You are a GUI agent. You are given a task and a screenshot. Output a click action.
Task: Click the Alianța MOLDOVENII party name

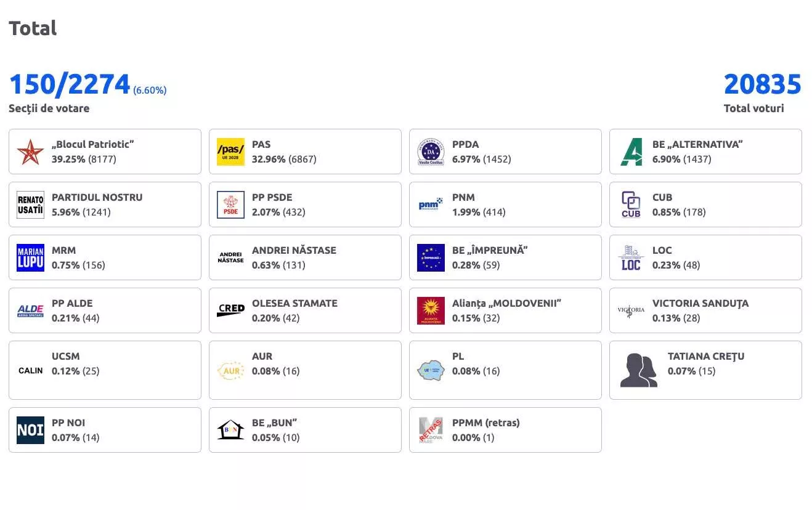[x=506, y=303]
